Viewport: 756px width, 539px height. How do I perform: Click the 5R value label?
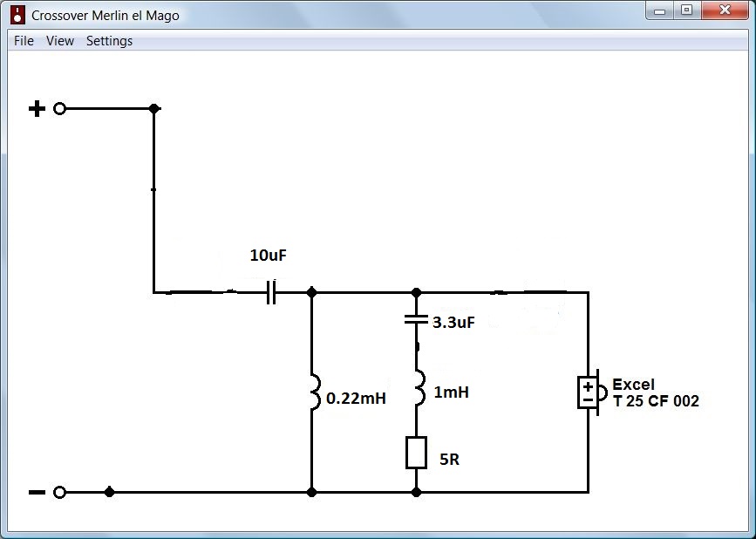(449, 460)
